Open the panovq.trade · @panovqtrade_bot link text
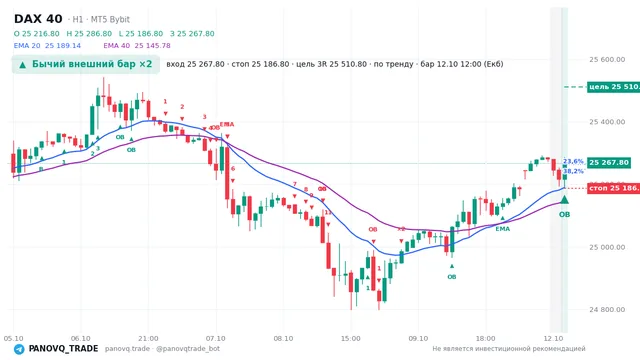This screenshot has height=360, width=640. click(162, 349)
